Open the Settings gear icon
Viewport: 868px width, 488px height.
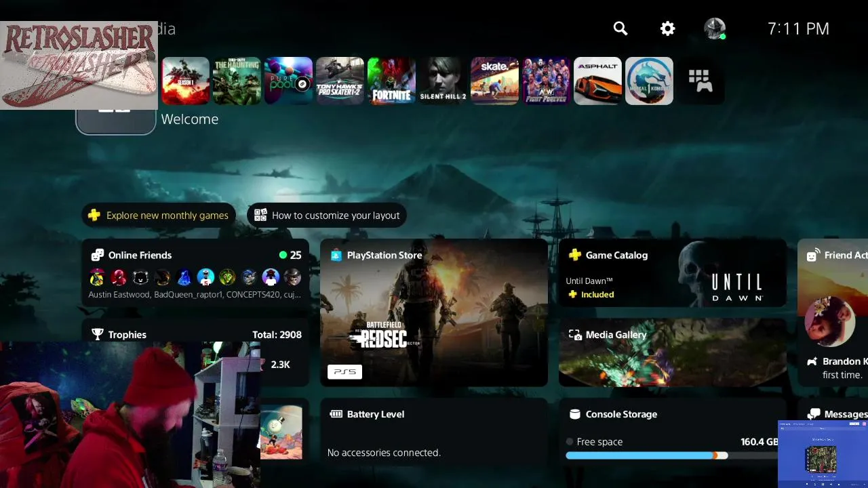(668, 28)
